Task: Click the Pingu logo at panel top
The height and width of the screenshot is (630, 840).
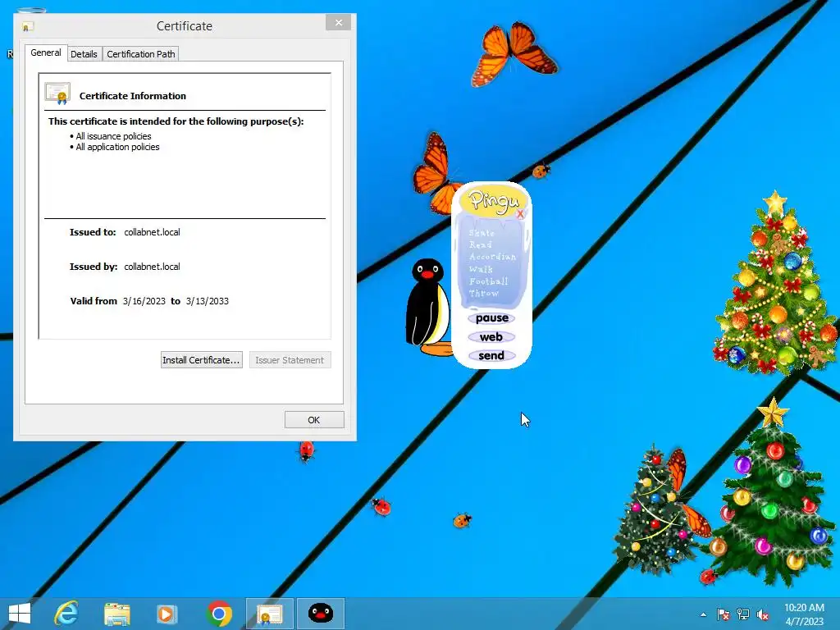Action: coord(493,201)
